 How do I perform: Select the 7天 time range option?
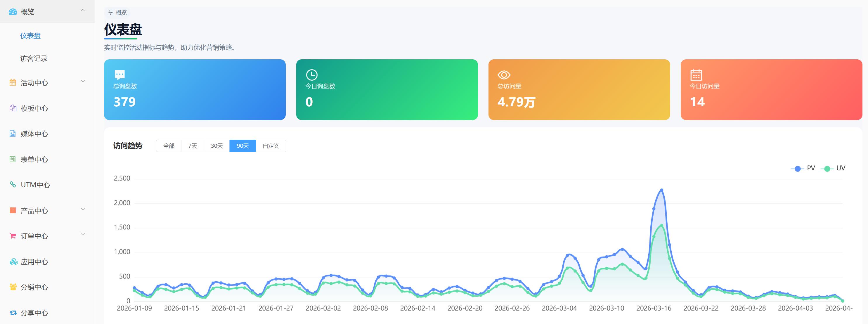click(193, 146)
